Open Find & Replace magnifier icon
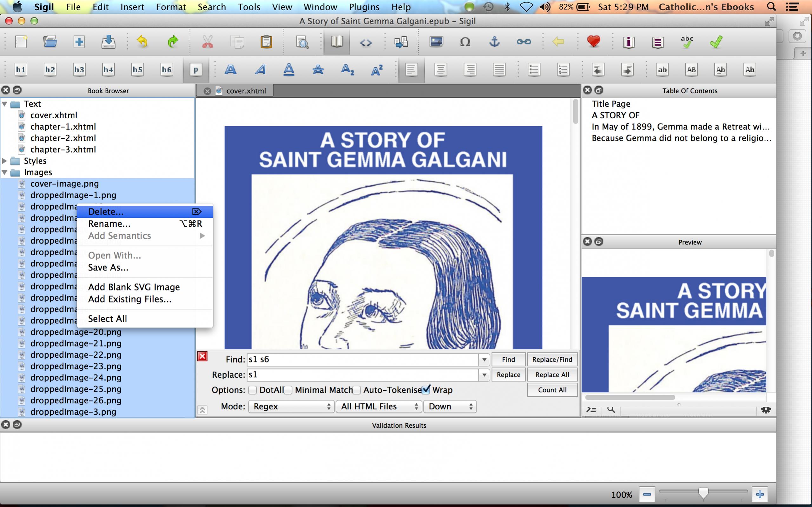The height and width of the screenshot is (507, 812). [302, 42]
